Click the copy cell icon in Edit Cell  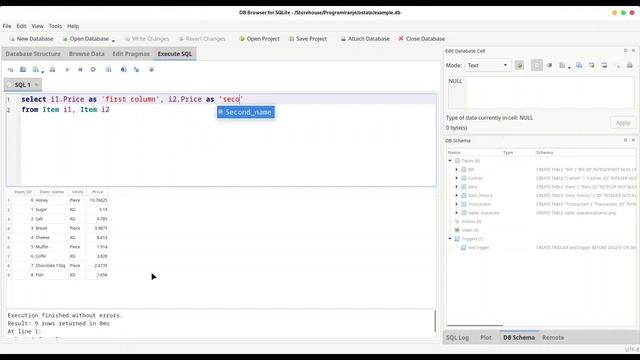point(579,65)
